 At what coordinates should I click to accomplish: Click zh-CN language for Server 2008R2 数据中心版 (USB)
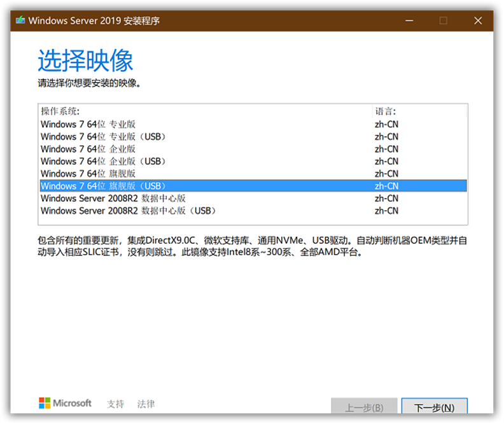click(386, 211)
